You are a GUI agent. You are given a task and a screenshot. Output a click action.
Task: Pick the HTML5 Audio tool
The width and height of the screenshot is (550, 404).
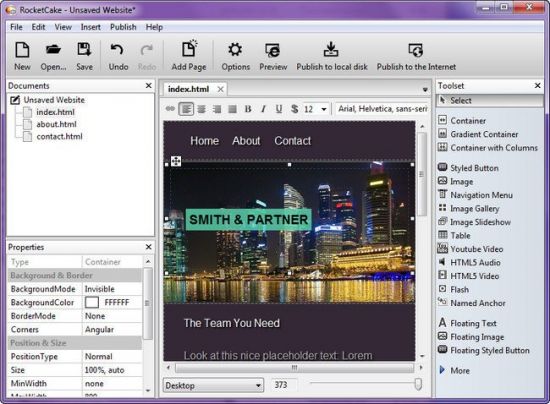(x=469, y=262)
